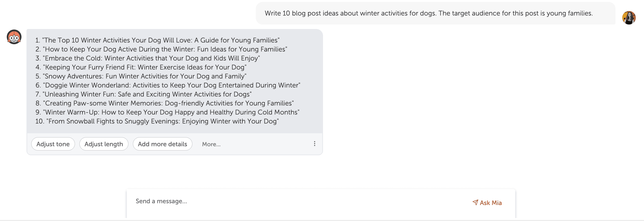Viewport: 644px width, 223px height.
Task: Click blog idea 9 Winter Warm-Up
Action: pyautogui.click(x=168, y=112)
